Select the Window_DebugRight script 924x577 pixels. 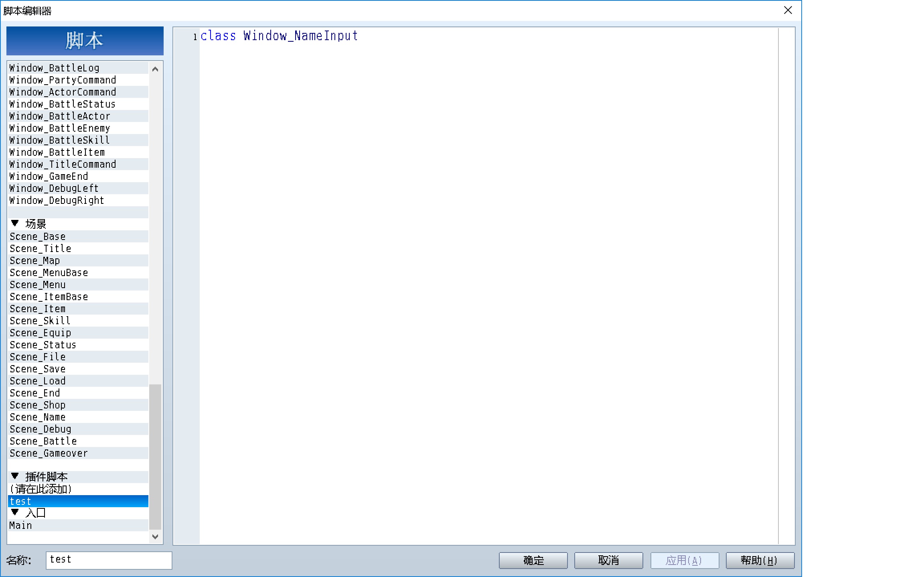[x=78, y=200]
